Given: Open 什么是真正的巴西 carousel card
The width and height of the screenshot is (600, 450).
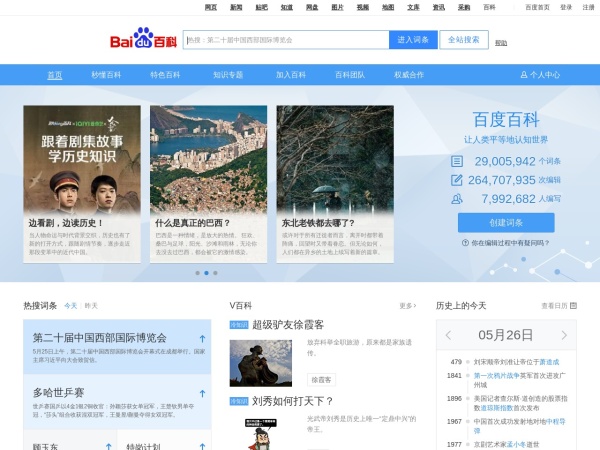Looking at the screenshot, I should pos(209,184).
